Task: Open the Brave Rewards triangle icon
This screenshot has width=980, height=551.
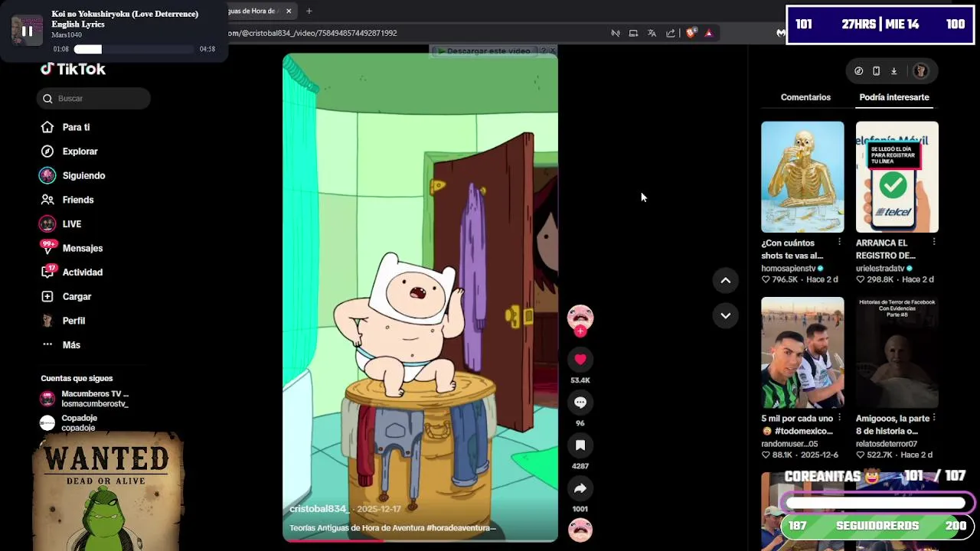Action: pos(708,33)
